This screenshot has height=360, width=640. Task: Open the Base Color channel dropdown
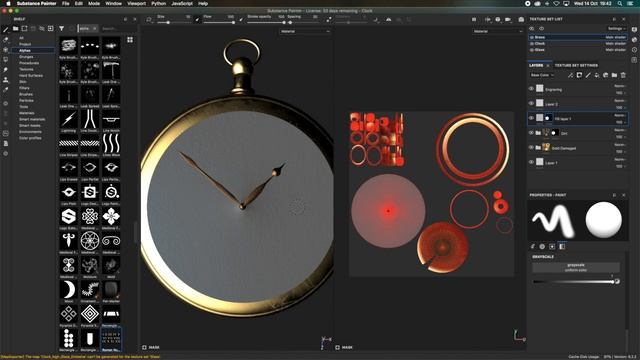pos(542,75)
